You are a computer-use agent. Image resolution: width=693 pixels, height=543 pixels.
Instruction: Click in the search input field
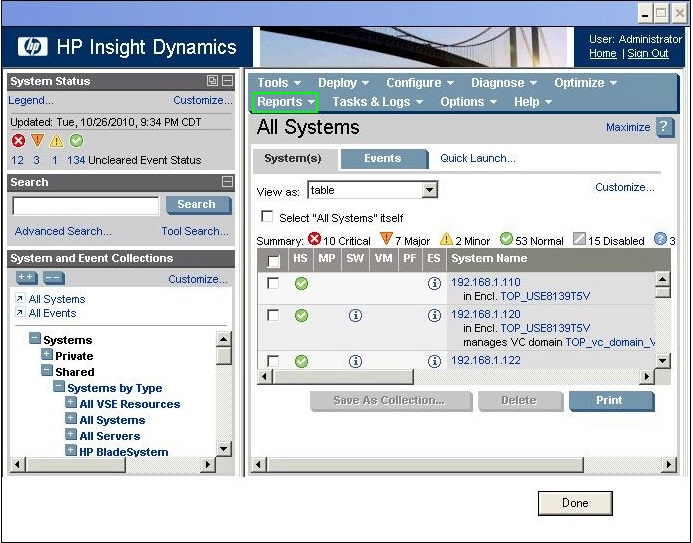pyautogui.click(x=86, y=205)
